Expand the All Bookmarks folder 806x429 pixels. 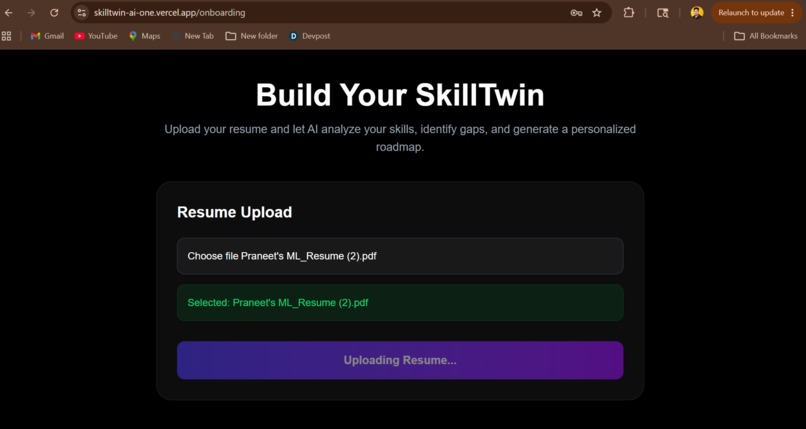[765, 36]
